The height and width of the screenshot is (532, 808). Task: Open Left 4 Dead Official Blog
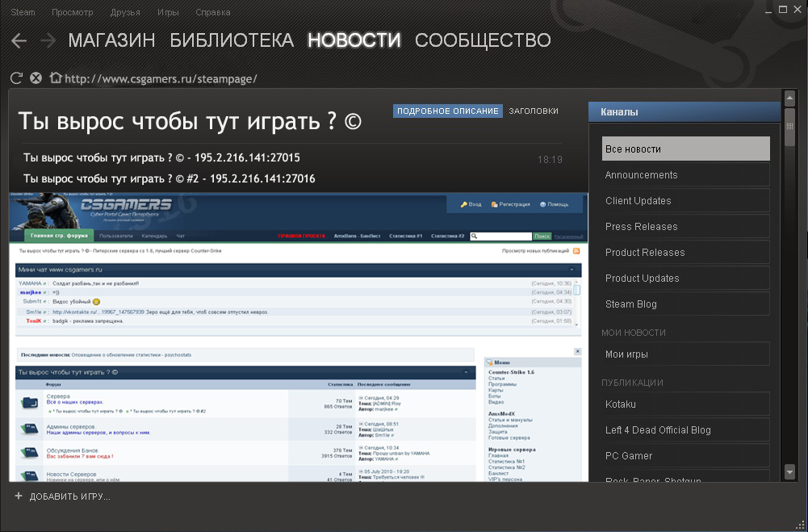(686, 430)
